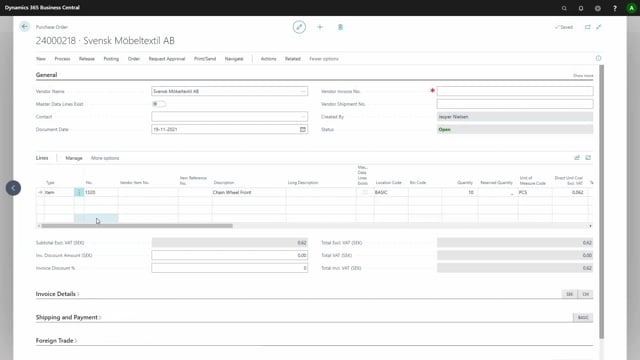
Task: Click the quantity 10 cell
Action: point(460,192)
